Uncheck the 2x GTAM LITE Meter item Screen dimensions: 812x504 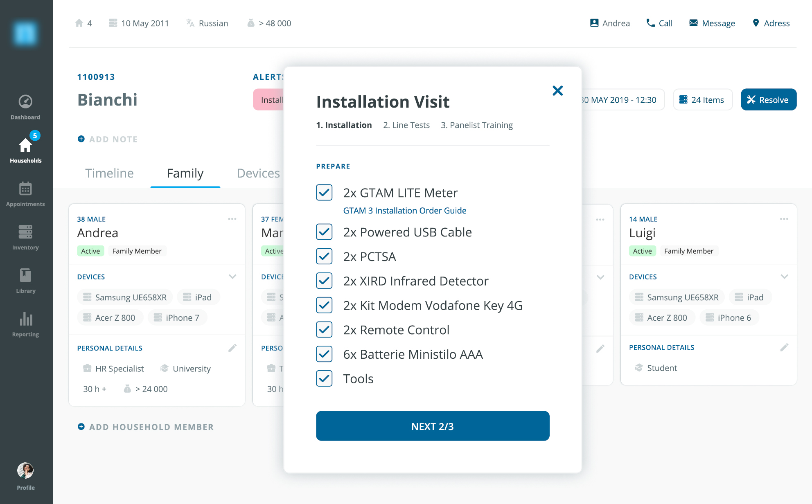pyautogui.click(x=324, y=193)
